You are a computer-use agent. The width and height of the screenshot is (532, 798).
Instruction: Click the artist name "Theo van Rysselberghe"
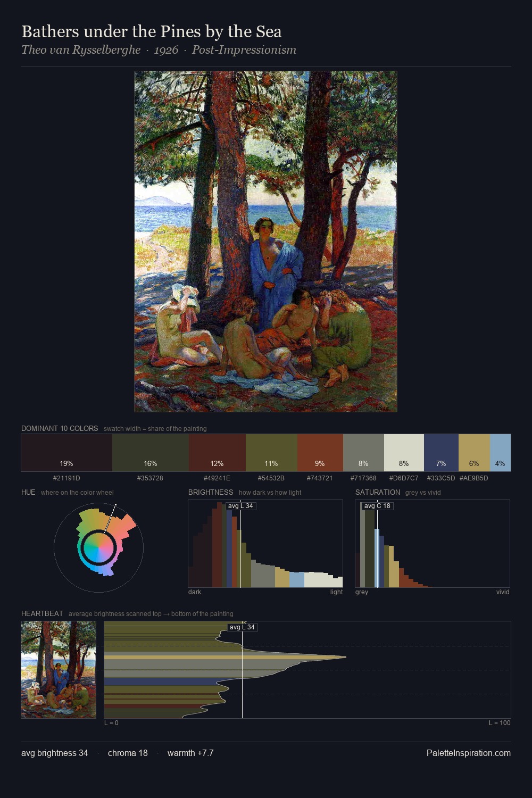pyautogui.click(x=81, y=50)
